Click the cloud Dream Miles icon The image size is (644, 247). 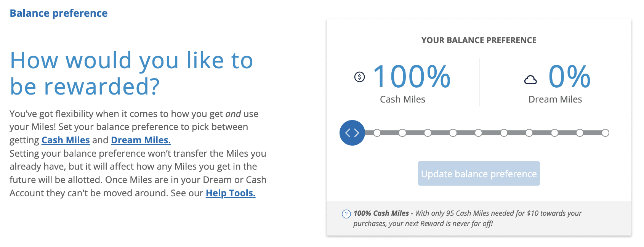530,80
